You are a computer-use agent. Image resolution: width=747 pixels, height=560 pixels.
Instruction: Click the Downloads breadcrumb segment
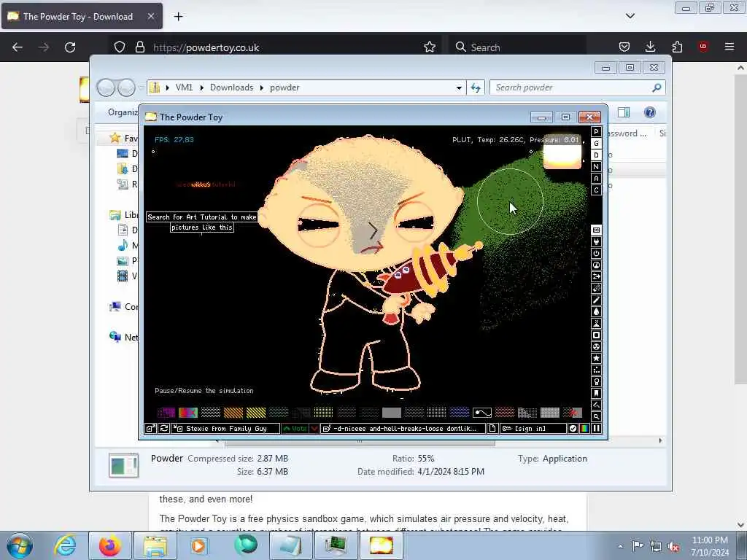tap(231, 87)
